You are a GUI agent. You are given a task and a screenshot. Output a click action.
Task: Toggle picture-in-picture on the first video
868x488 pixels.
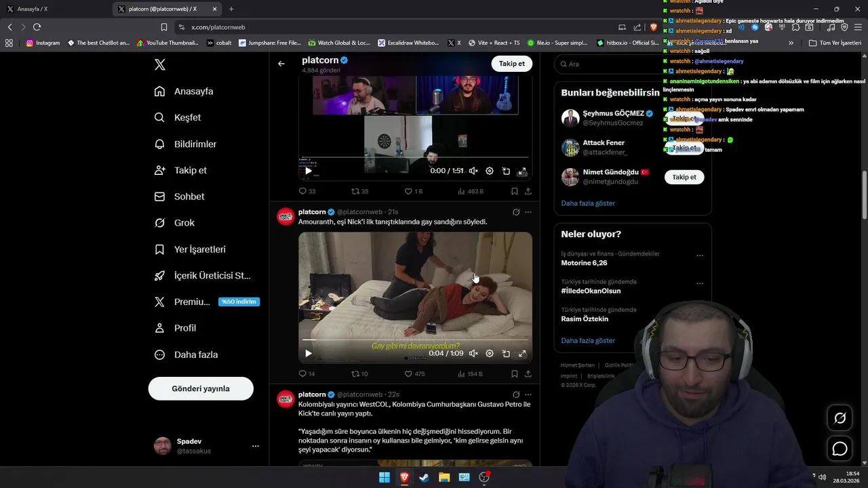click(506, 171)
